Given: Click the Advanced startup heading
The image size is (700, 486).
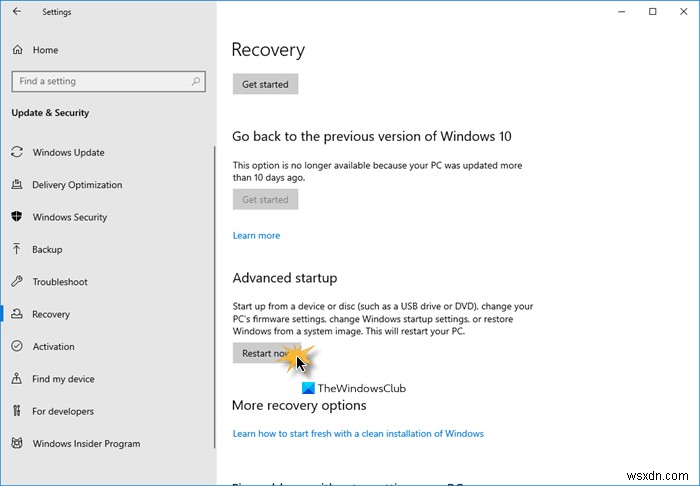Looking at the screenshot, I should click(285, 278).
